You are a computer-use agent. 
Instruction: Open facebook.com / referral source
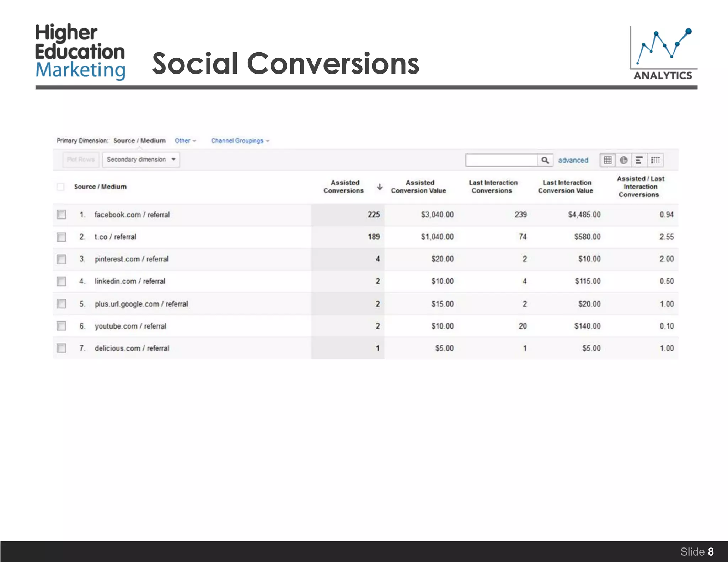click(132, 215)
